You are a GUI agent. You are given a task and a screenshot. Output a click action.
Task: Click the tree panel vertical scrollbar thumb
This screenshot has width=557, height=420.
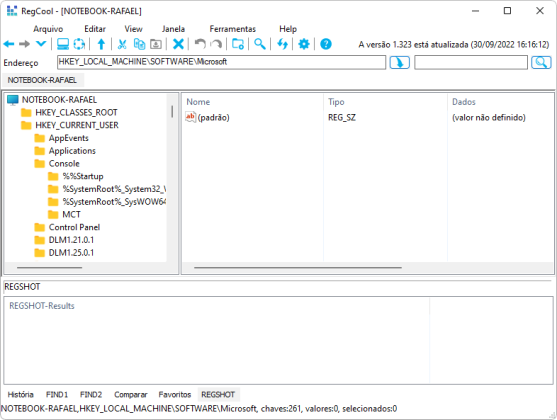click(172, 112)
